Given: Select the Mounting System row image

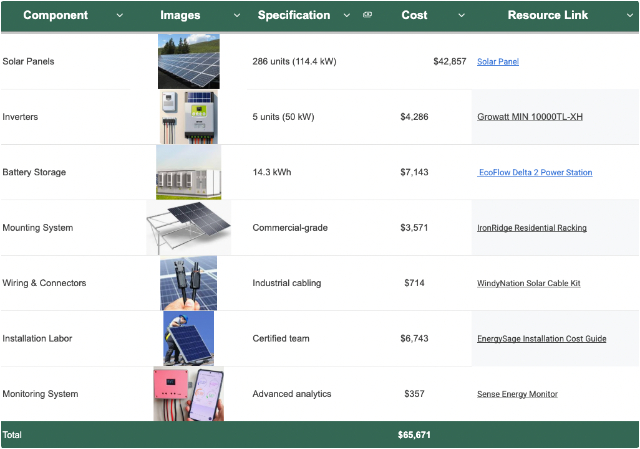Looking at the screenshot, I should (189, 228).
